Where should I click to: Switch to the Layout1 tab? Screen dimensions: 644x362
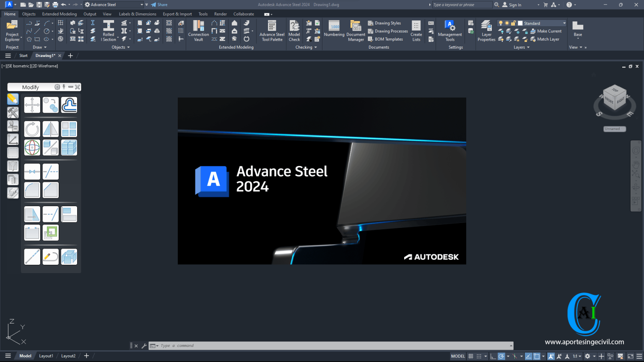46,356
